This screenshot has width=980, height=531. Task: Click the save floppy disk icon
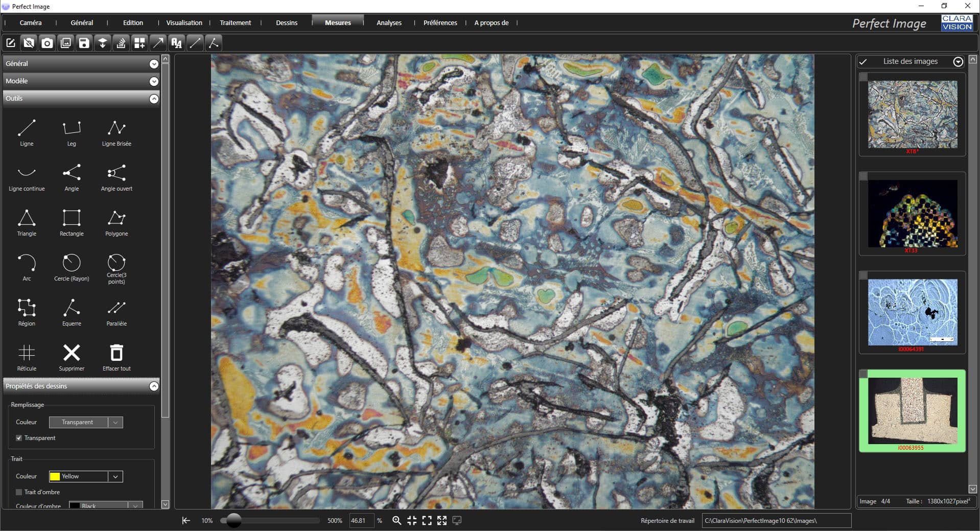pos(84,43)
